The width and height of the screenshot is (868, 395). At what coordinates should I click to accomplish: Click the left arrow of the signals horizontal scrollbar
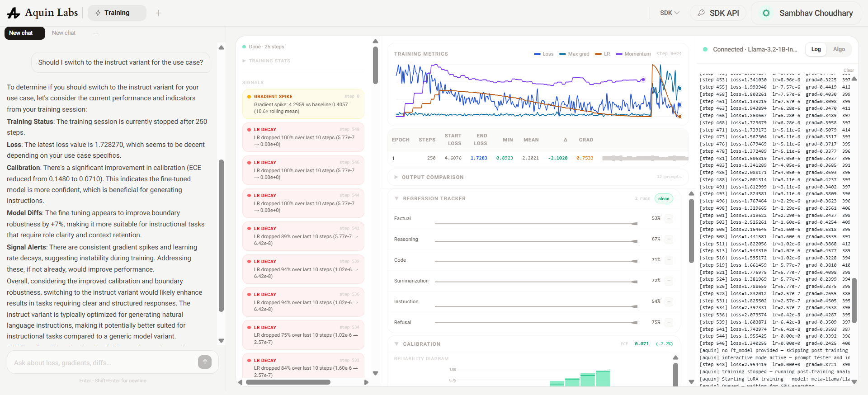click(x=241, y=382)
